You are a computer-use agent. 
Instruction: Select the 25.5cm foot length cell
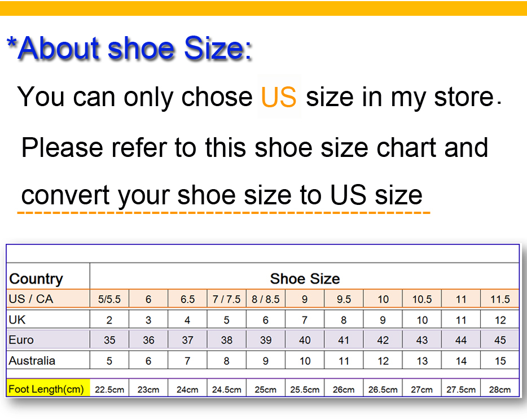pos(305,389)
